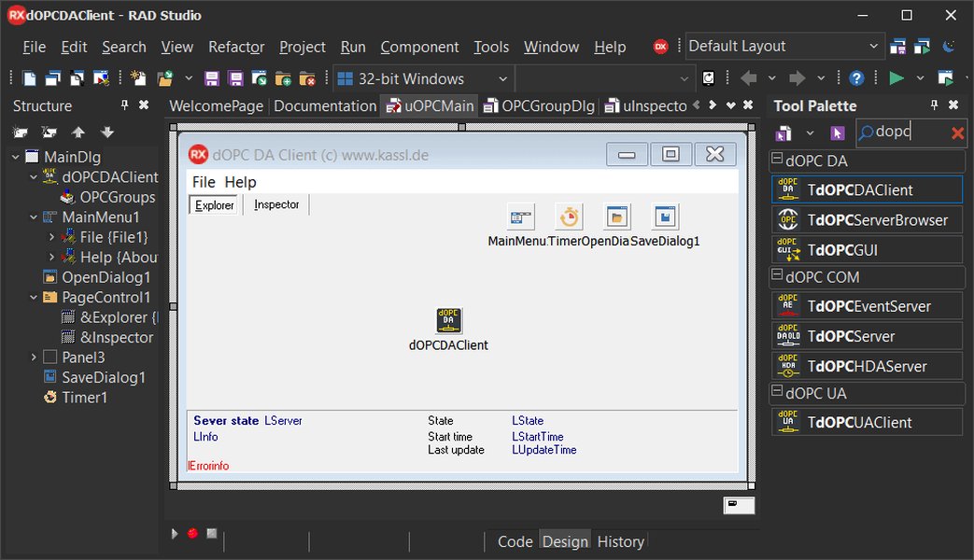Click the Save Desktop layout icon
Viewport: 974px width, 560px height.
897,47
